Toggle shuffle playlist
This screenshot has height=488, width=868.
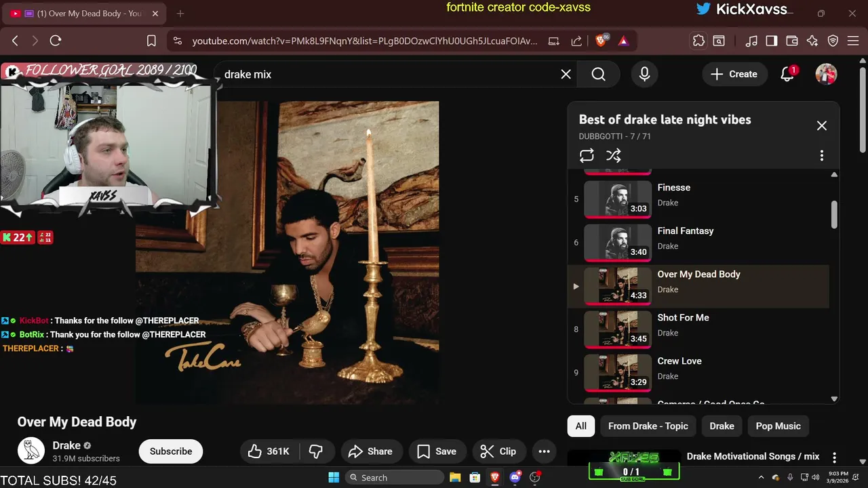(x=614, y=156)
